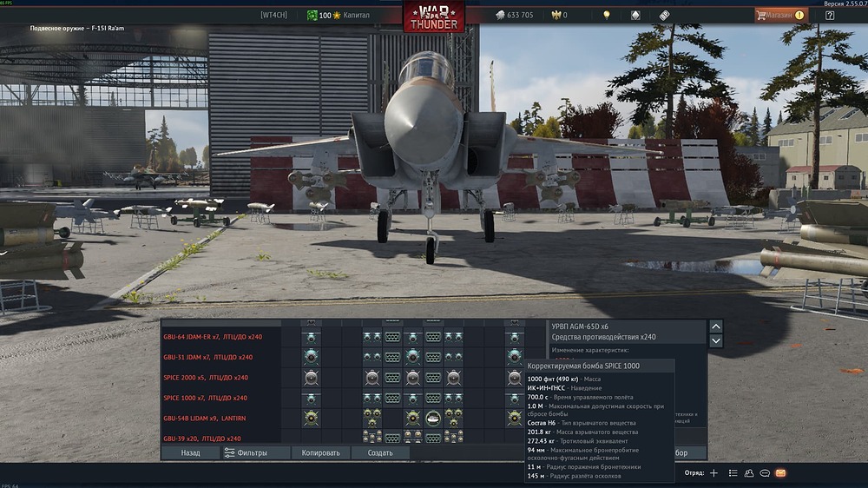Click the silver lions balance 633 705
This screenshot has height=488, width=868.
click(x=514, y=15)
